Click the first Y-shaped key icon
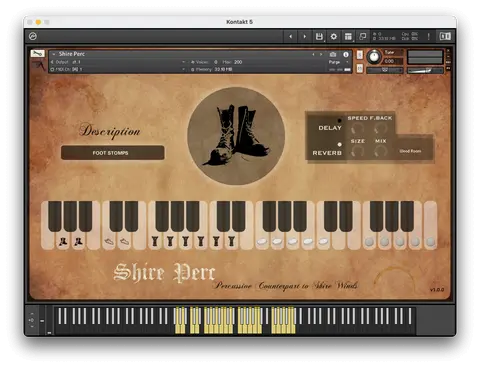The image size is (480, 368). click(155, 241)
